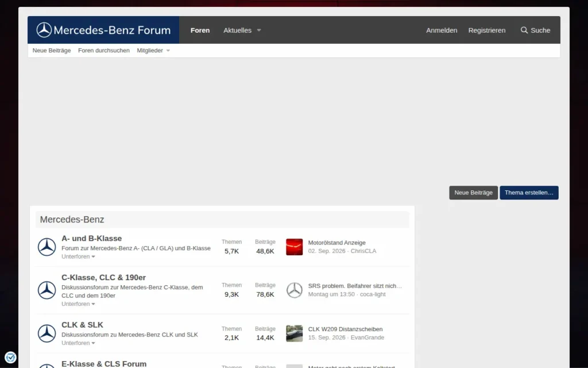
Task: Expand Unterforen under C-Klasse, CLC & 190er
Action: (78, 304)
